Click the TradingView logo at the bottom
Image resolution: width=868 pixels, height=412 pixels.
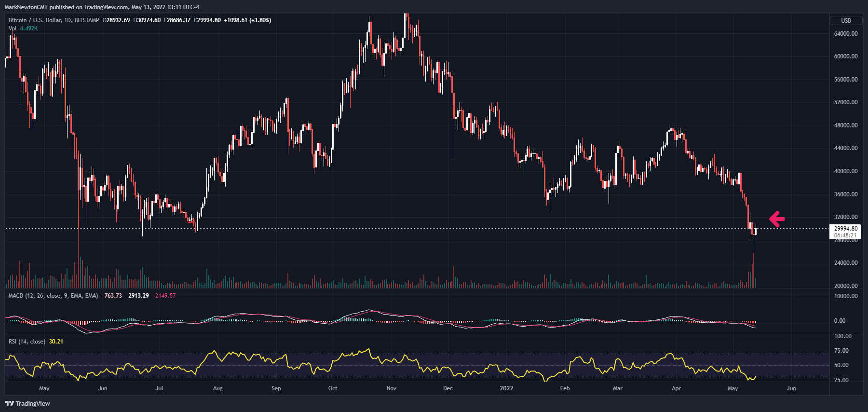tap(27, 403)
